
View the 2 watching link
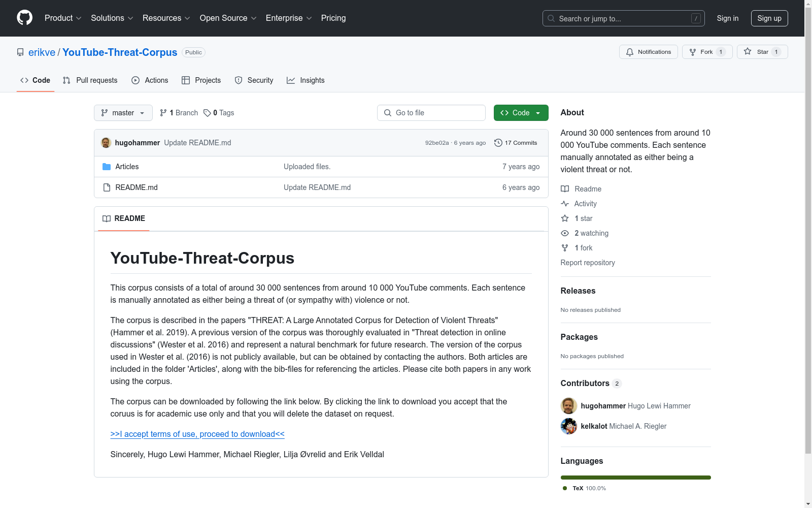[x=585, y=233]
